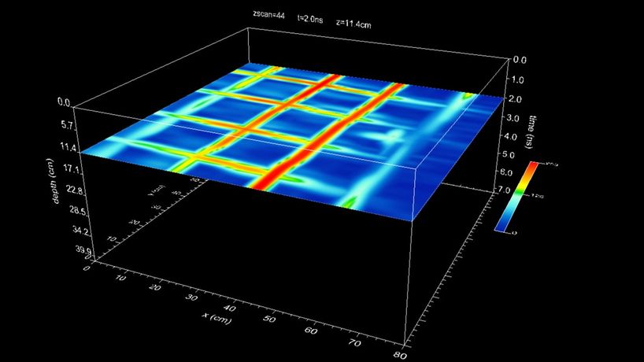Click the 2.0 tick on time axis
644x362 pixels.
pyautogui.click(x=516, y=99)
